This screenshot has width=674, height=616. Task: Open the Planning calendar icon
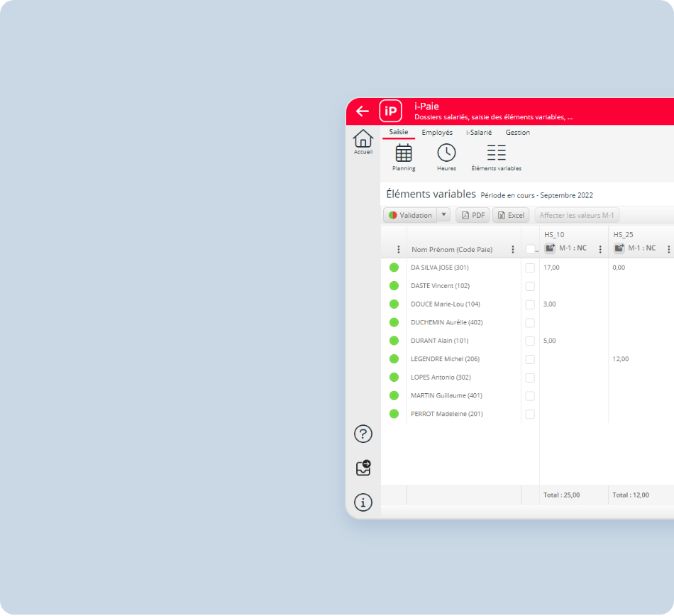[404, 153]
